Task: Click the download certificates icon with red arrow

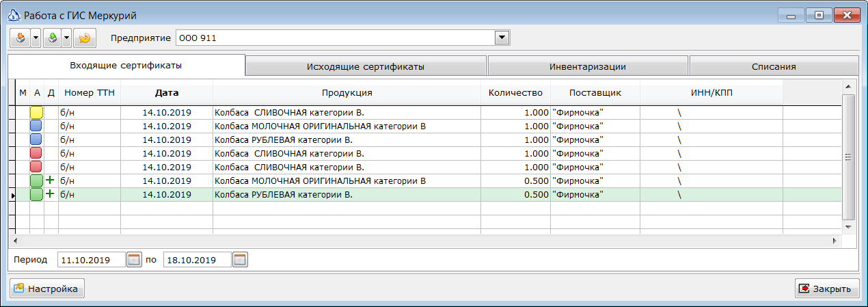Action: [21, 38]
